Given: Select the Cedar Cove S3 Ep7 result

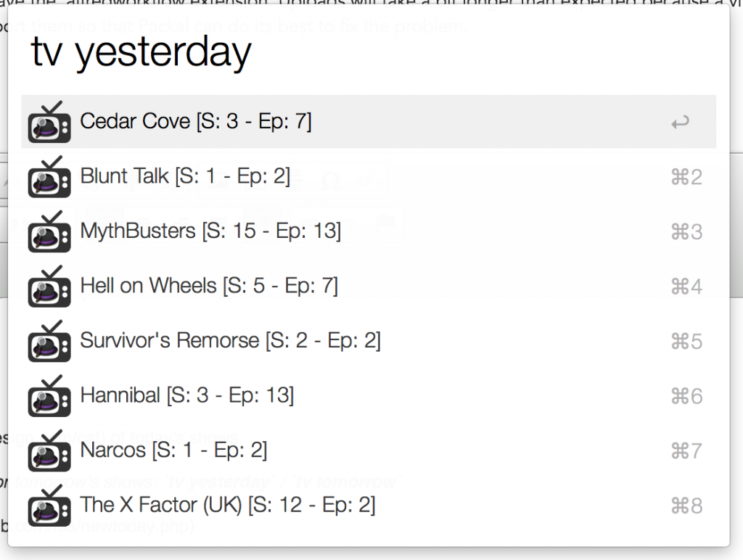Looking at the screenshot, I should coord(196,121).
